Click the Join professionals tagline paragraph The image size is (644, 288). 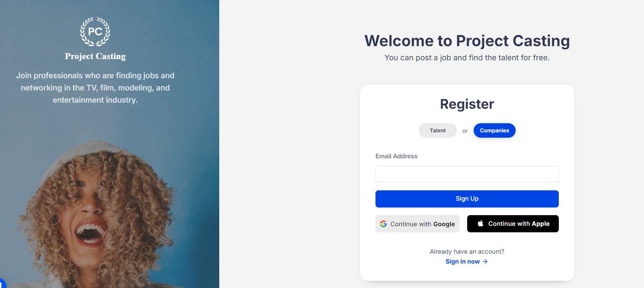95,88
